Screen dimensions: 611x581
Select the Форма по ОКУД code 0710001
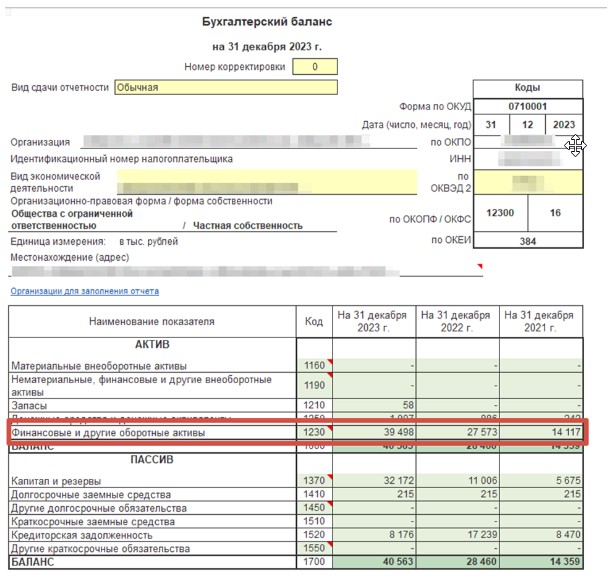tap(527, 106)
